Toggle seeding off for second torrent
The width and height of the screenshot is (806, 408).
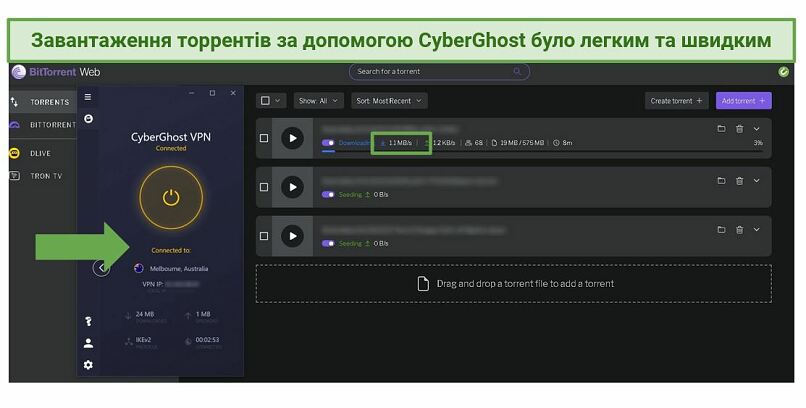[328, 195]
